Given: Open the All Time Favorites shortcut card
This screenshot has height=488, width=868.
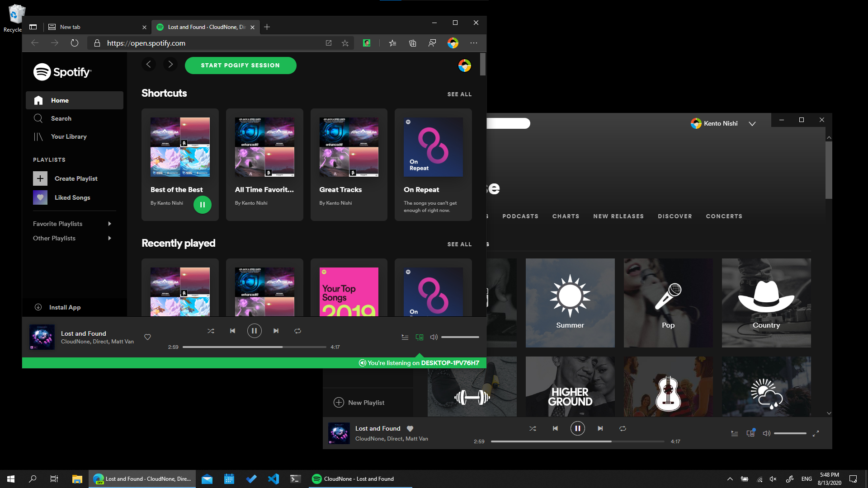Looking at the screenshot, I should tap(264, 164).
